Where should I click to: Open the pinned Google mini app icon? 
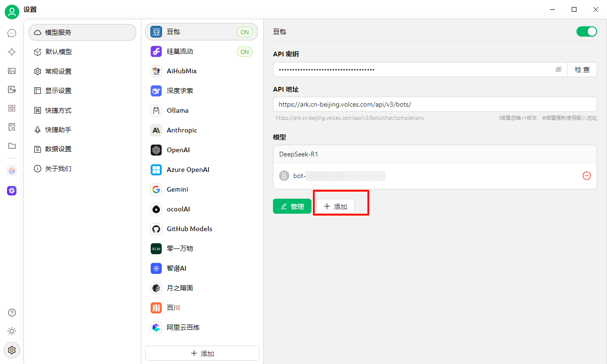tap(12, 170)
